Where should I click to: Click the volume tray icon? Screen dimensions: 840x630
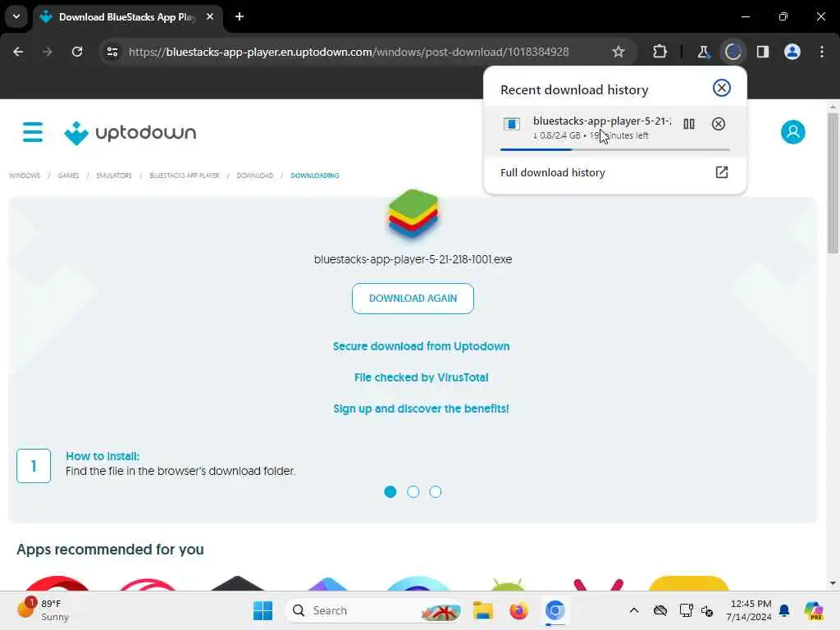tap(707, 610)
